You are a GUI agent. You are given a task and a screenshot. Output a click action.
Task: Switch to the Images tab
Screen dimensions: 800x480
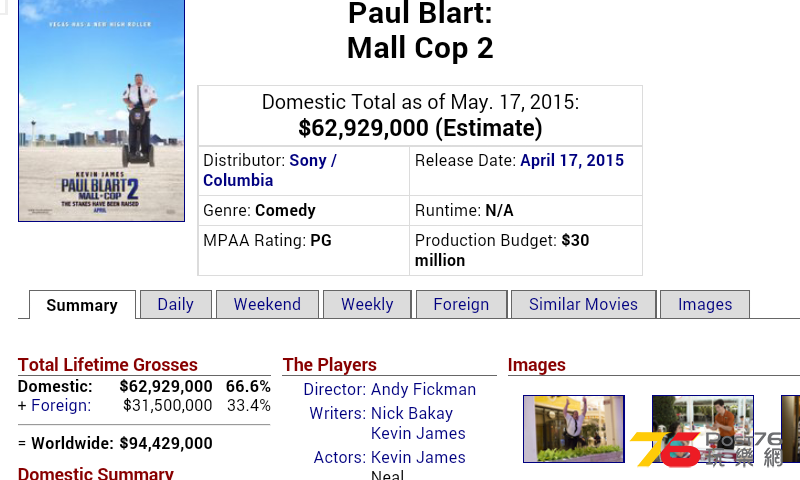click(x=705, y=305)
